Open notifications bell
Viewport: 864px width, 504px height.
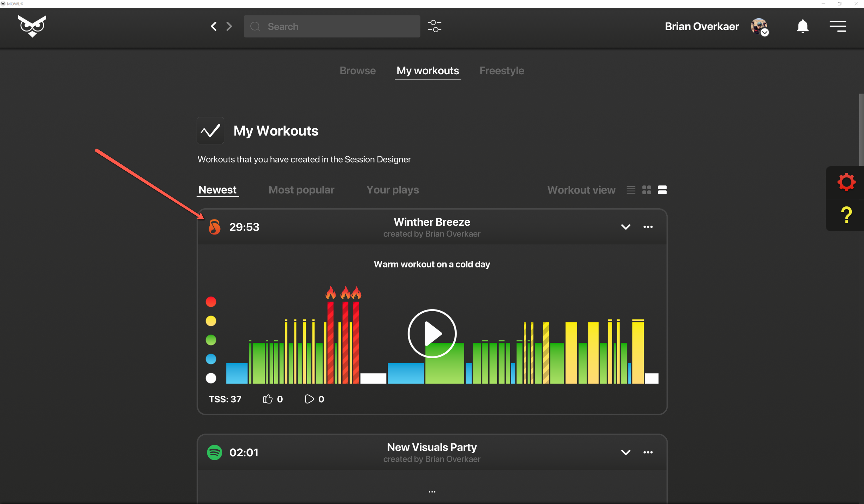tap(802, 26)
